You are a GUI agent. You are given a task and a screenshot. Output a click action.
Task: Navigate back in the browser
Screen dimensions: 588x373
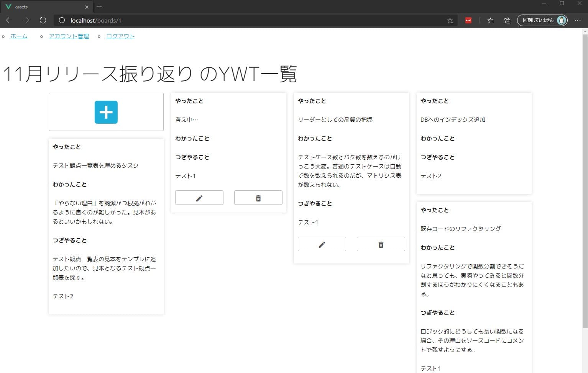(x=9, y=20)
